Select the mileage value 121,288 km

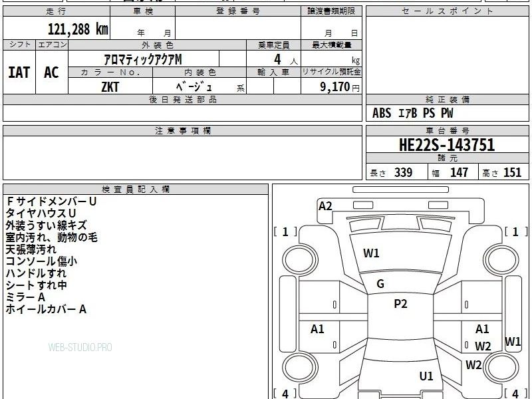pyautogui.click(x=78, y=29)
